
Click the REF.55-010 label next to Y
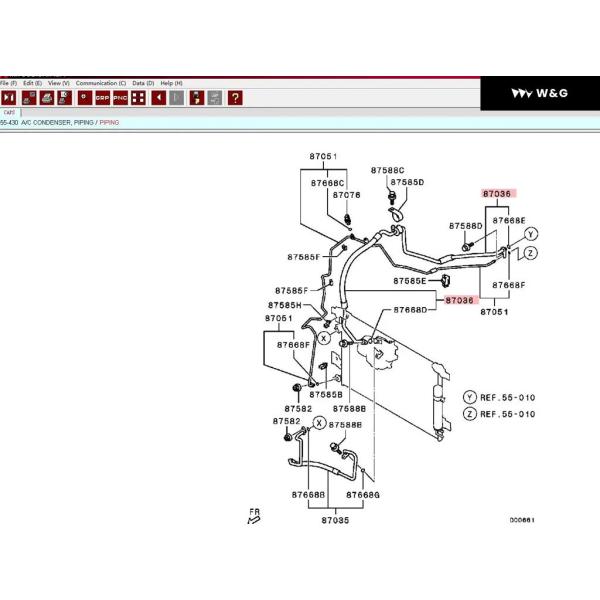pyautogui.click(x=508, y=397)
